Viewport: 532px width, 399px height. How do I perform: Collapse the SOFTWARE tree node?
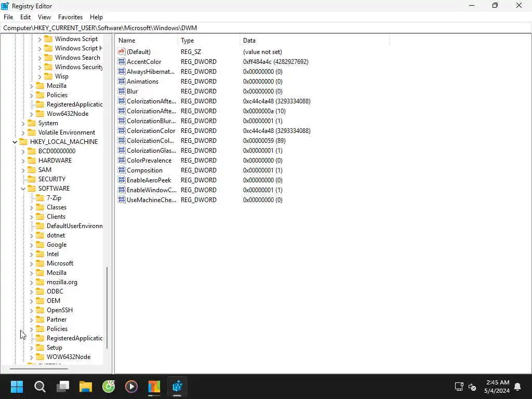[x=23, y=189]
